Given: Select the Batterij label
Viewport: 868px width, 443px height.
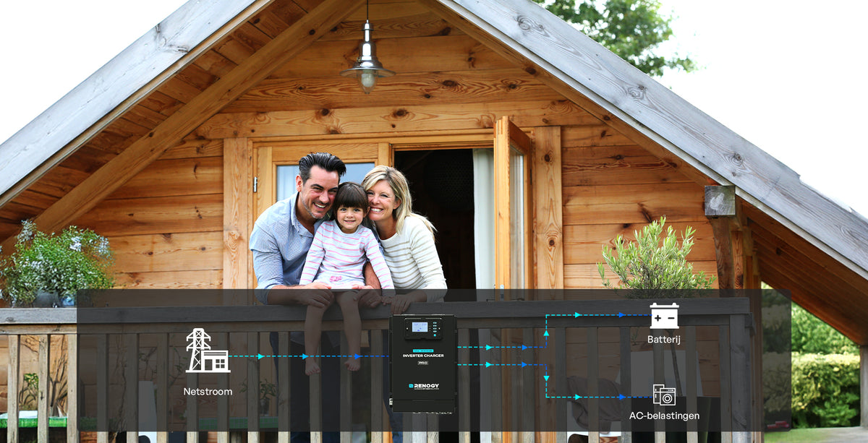Looking at the screenshot, I should click(663, 339).
